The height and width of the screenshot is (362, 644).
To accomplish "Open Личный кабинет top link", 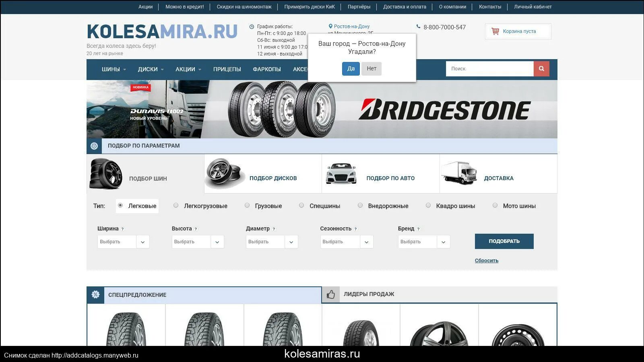I will click(x=533, y=7).
